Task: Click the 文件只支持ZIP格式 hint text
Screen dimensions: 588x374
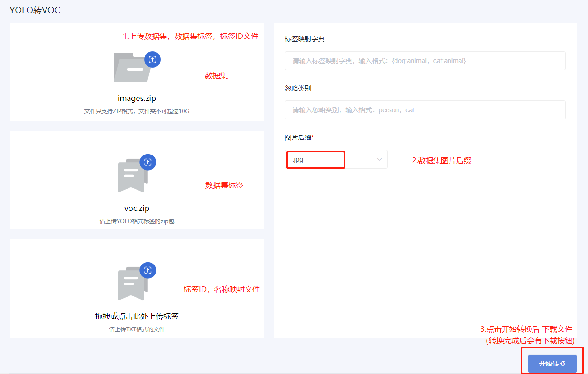Action: 137,111
